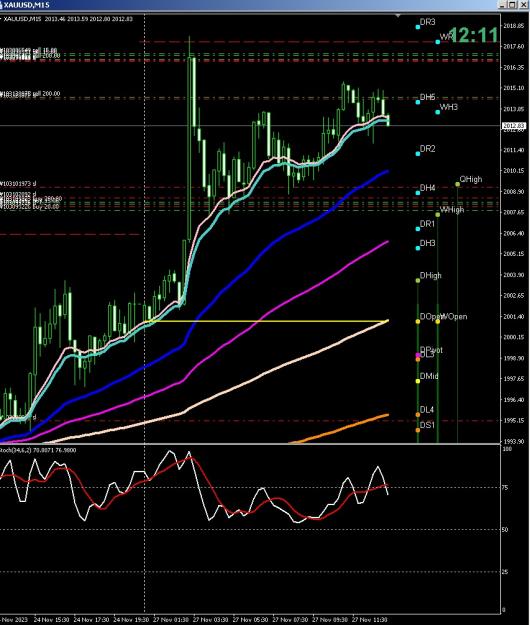The height and width of the screenshot is (625, 530).
Task: Select the DH3 level label
Action: pyautogui.click(x=427, y=243)
